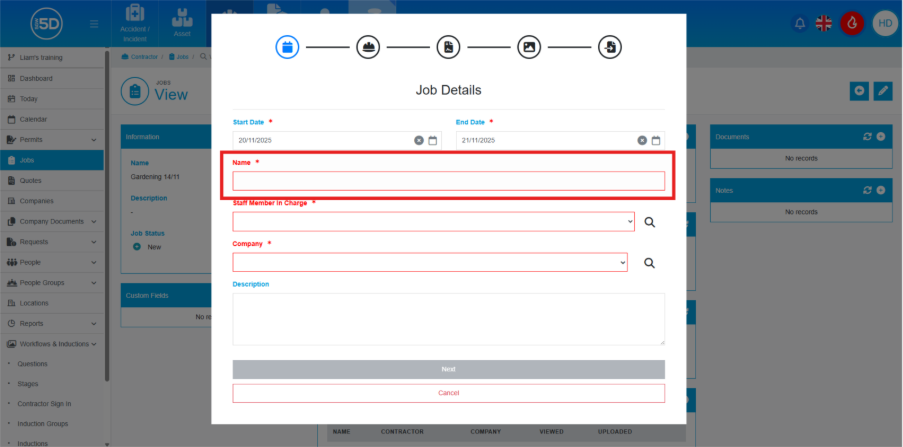The height and width of the screenshot is (447, 903).
Task: Click the document step icon in wizard
Action: click(448, 47)
